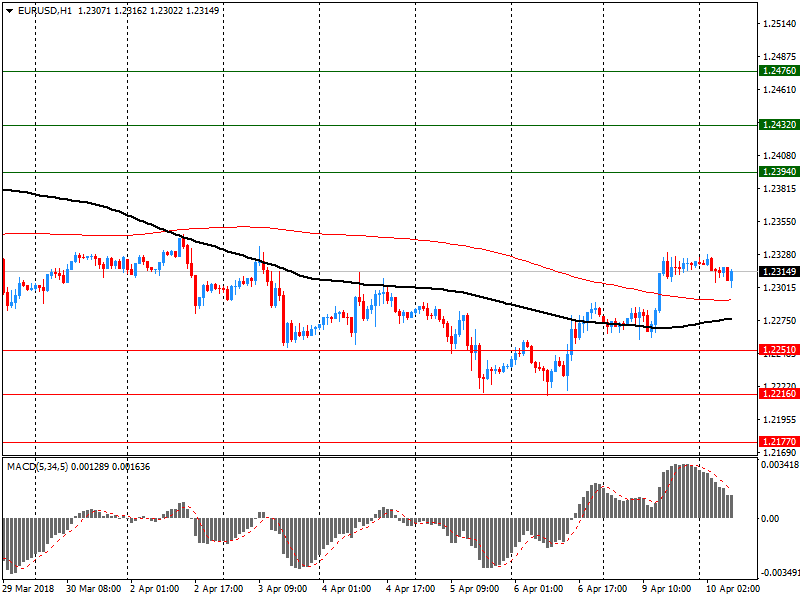
Task: Select the MACD(5,34,5) indicator label
Action: [x=38, y=466]
